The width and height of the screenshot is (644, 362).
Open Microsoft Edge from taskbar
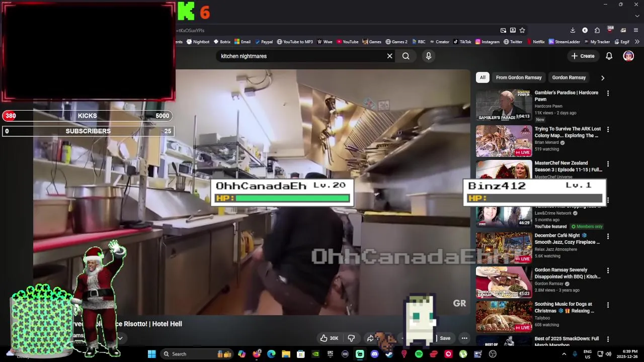[271, 354]
